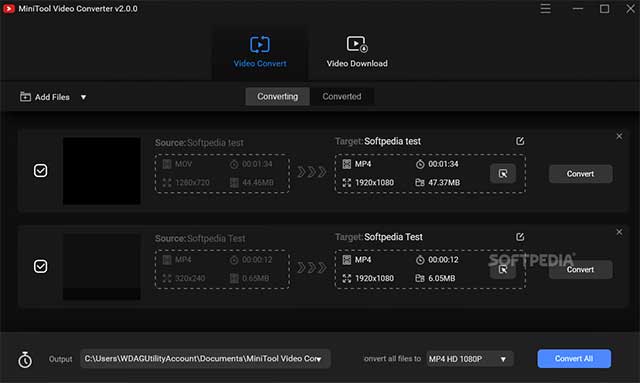Click Add Files button
The width and height of the screenshot is (640, 383).
pos(44,97)
